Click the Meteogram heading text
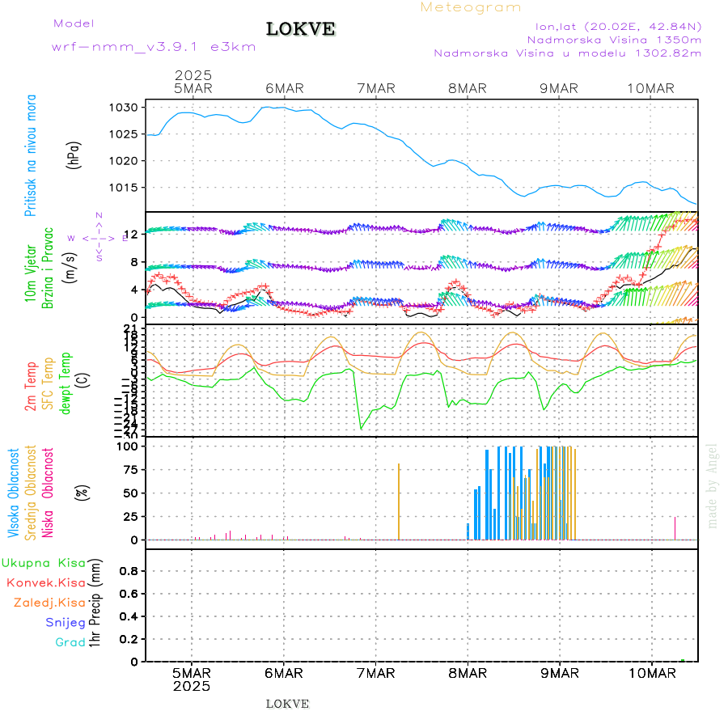This screenshot has height=728, width=728. coord(471,7)
